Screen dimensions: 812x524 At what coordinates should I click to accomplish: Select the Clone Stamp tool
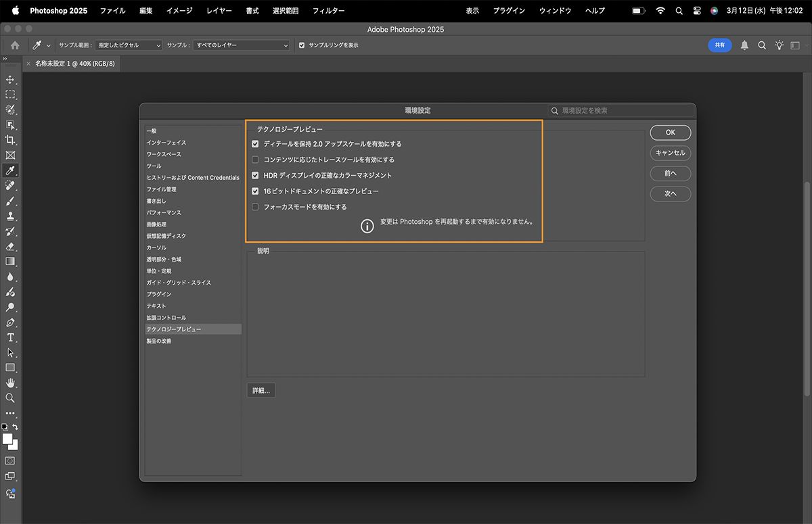[10, 216]
